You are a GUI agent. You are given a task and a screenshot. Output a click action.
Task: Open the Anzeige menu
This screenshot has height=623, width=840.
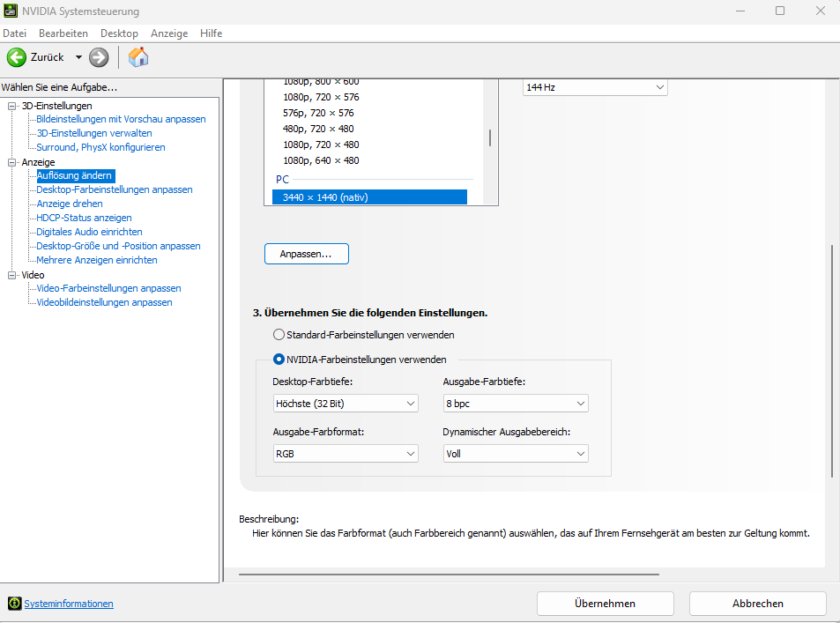(x=169, y=33)
